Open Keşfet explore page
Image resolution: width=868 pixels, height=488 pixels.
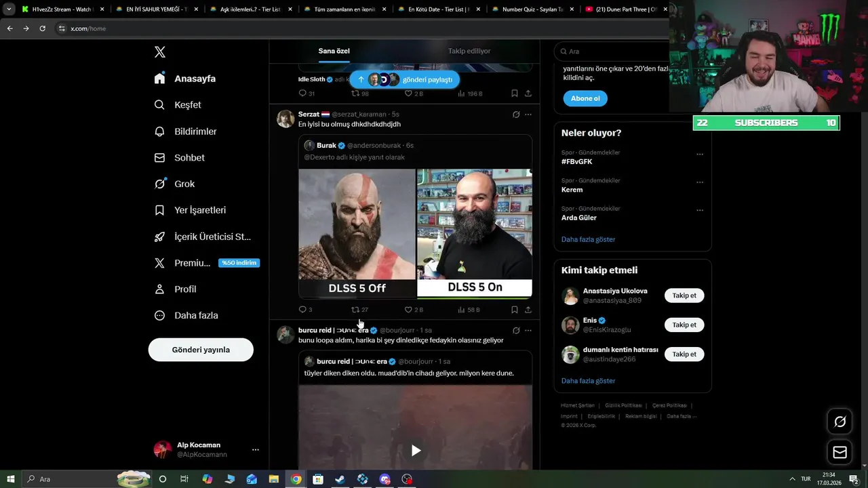click(x=178, y=105)
